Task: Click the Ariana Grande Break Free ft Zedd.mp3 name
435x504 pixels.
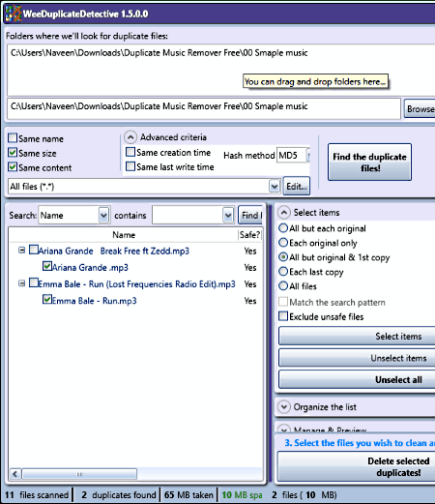Action: (114, 251)
